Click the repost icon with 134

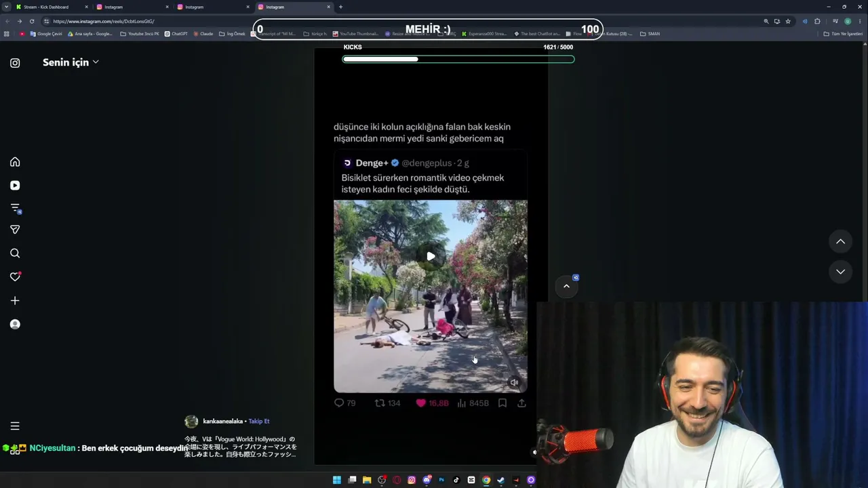[x=380, y=403]
